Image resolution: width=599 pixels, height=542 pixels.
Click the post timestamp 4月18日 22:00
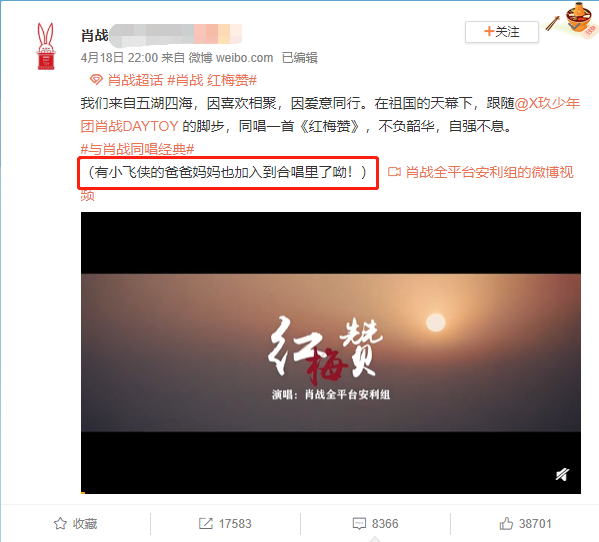119,58
